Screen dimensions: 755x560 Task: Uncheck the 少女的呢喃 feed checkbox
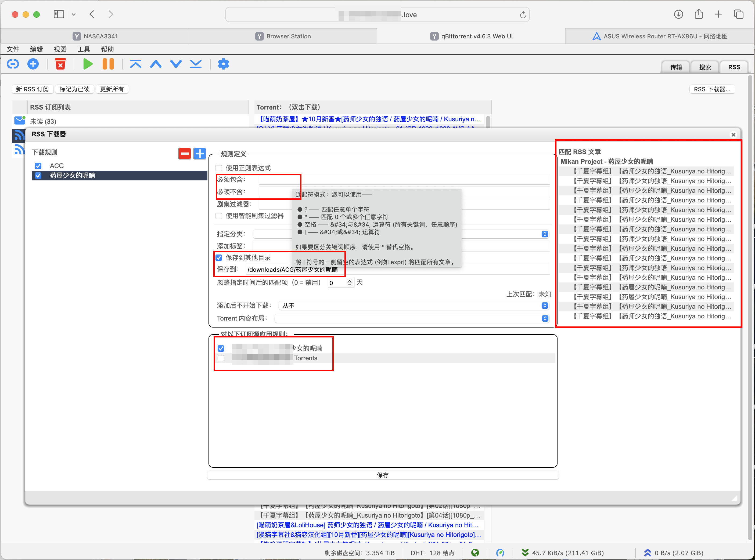pyautogui.click(x=221, y=348)
